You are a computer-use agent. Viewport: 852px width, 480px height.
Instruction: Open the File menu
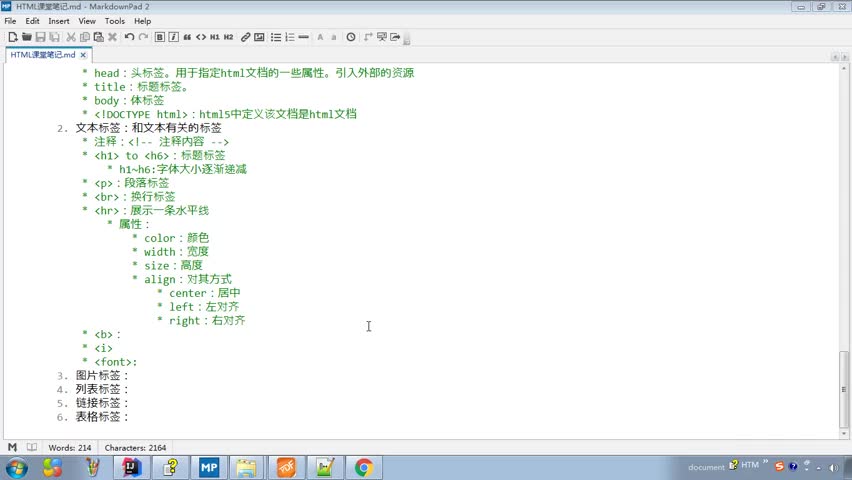click(x=10, y=21)
